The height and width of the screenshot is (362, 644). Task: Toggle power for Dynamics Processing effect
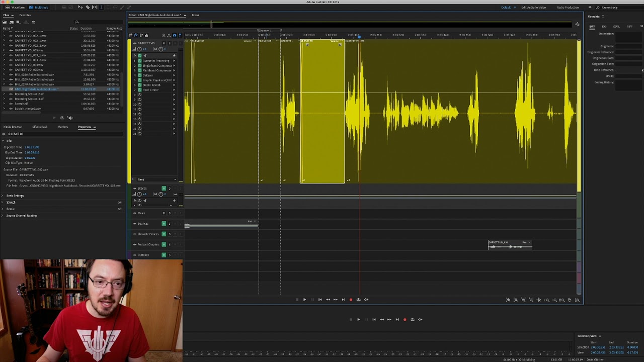[139, 61]
